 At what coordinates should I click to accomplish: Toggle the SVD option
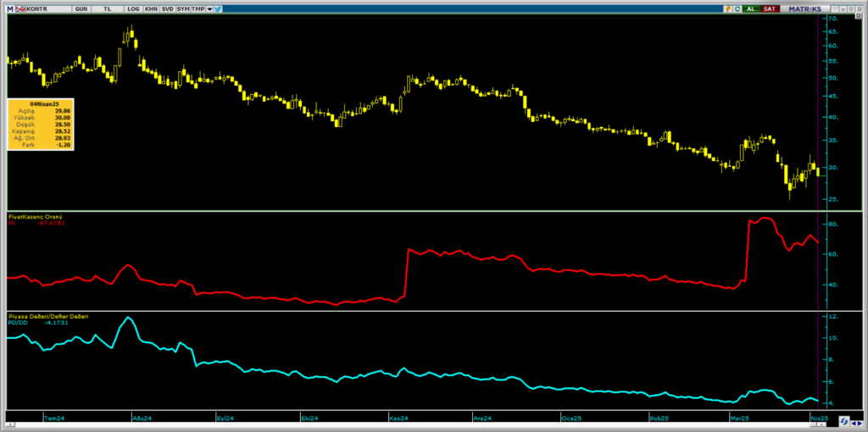tap(168, 8)
